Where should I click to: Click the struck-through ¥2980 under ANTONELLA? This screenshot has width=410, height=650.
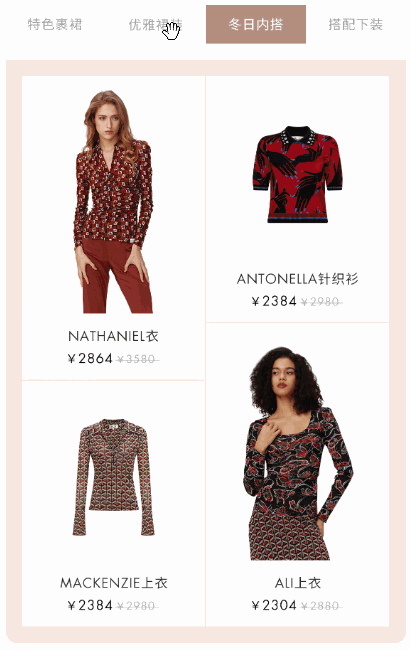(x=322, y=302)
